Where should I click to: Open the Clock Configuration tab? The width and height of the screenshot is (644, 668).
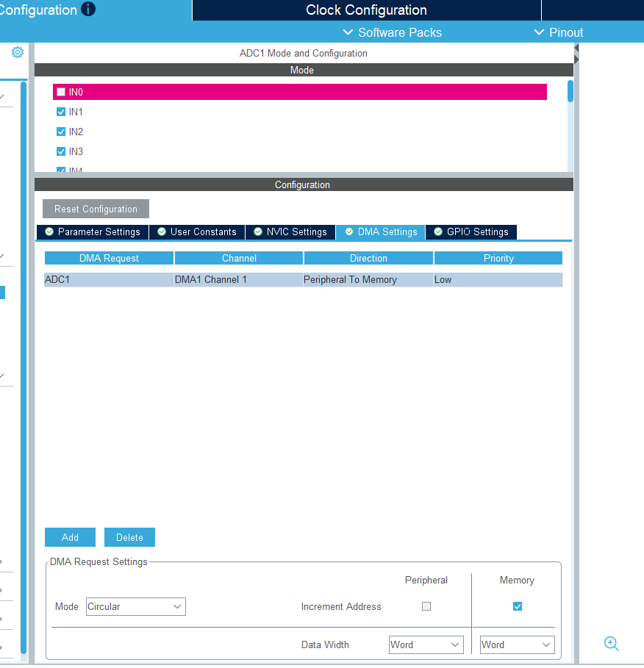[366, 10]
